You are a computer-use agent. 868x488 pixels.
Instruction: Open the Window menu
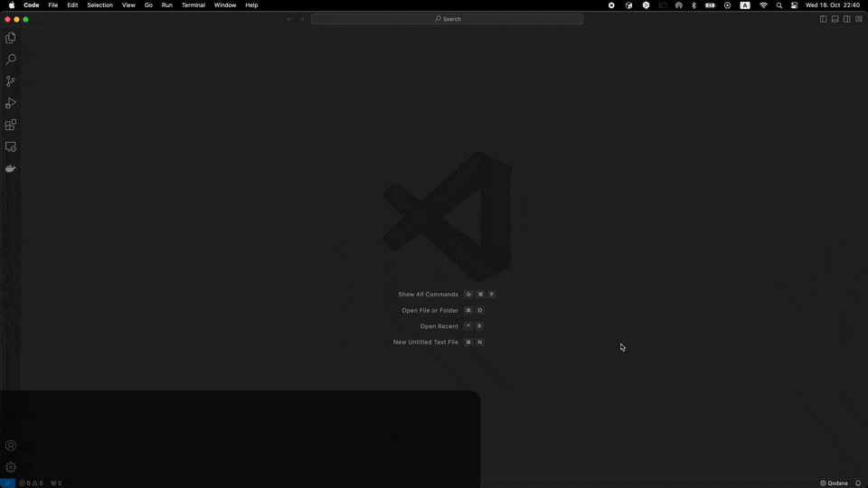(x=225, y=5)
